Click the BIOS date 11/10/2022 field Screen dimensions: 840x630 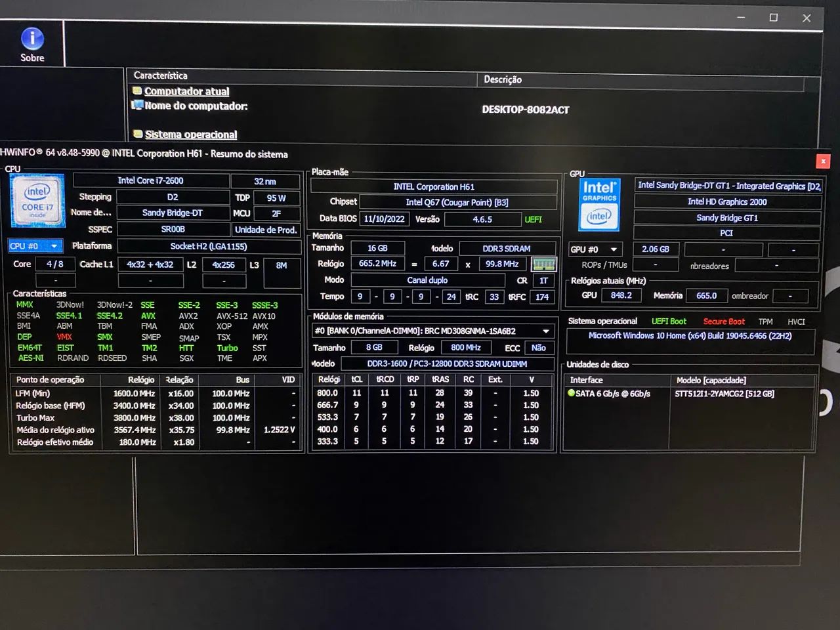(x=384, y=219)
